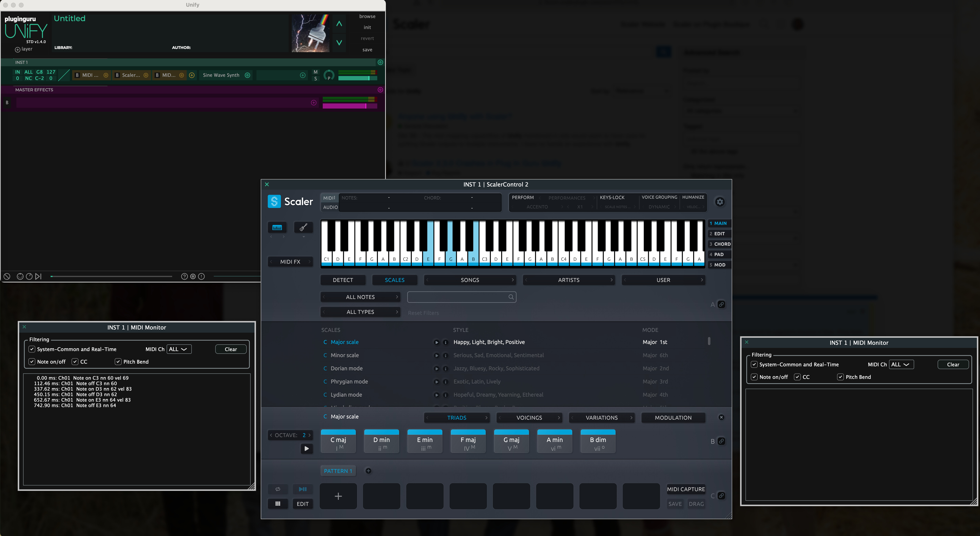Image resolution: width=980 pixels, height=536 pixels.
Task: Open the TRIADS chord type dropdown
Action: click(x=456, y=417)
